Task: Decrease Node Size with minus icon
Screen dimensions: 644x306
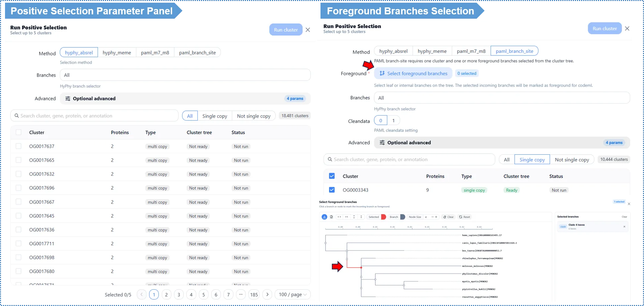Action: click(432, 217)
